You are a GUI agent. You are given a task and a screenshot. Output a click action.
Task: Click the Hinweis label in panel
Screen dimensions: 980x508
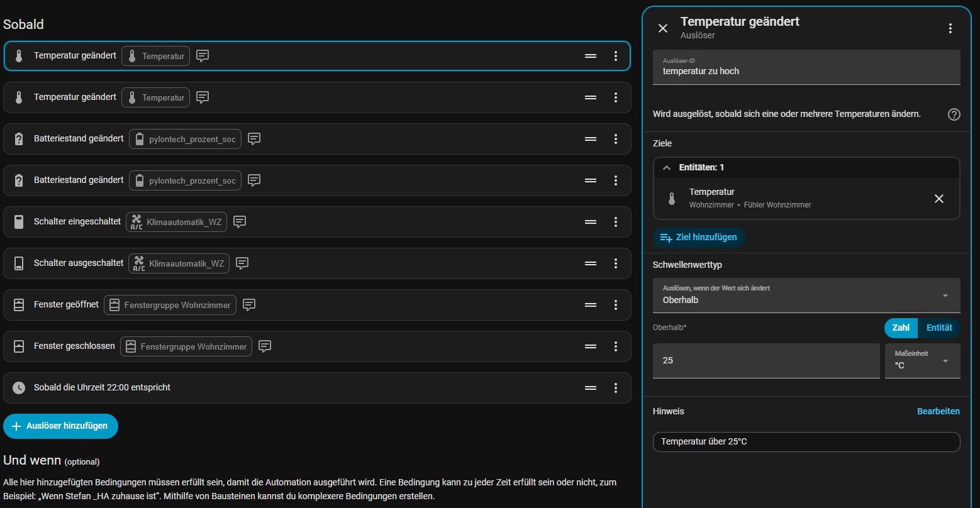(669, 411)
